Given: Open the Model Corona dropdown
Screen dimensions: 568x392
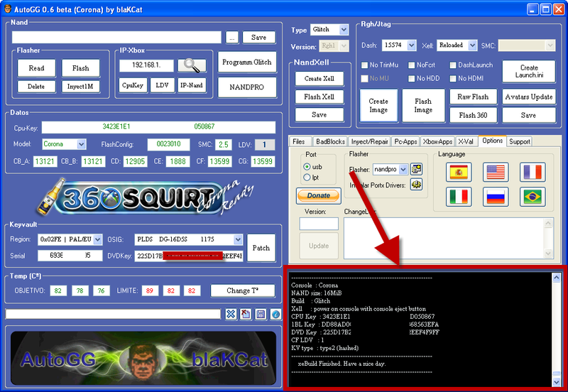Looking at the screenshot, I should (x=82, y=144).
